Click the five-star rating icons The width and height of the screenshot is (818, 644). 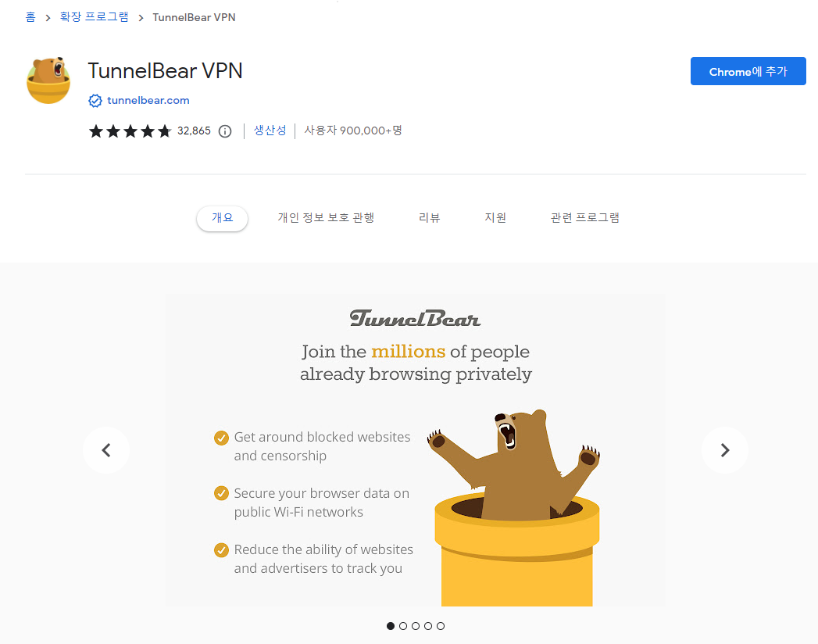(x=130, y=131)
